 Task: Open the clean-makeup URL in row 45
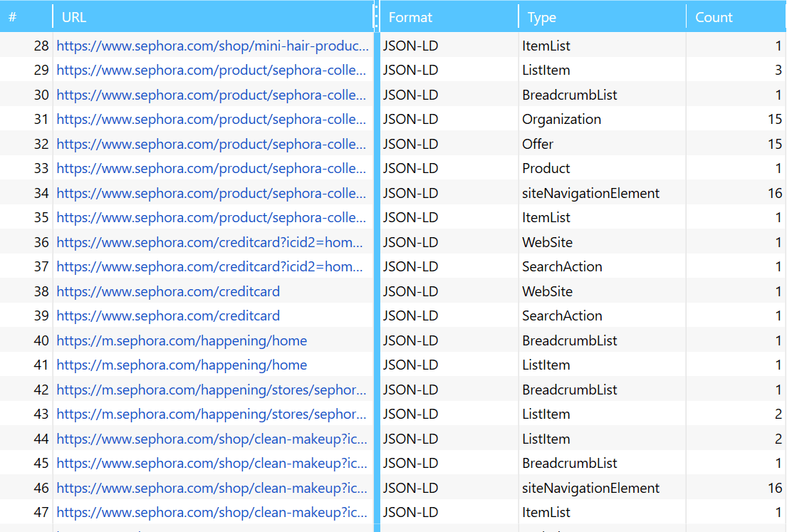(x=212, y=464)
